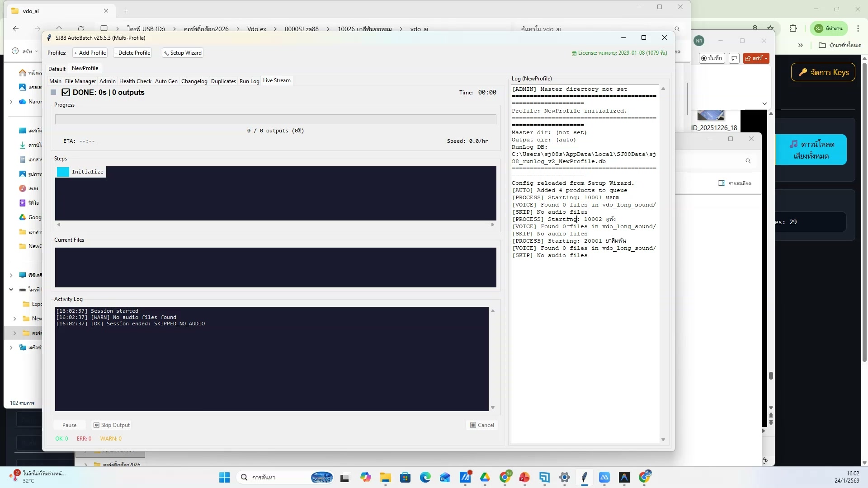Toggle the checkbox inside the Cancel button

click(473, 425)
